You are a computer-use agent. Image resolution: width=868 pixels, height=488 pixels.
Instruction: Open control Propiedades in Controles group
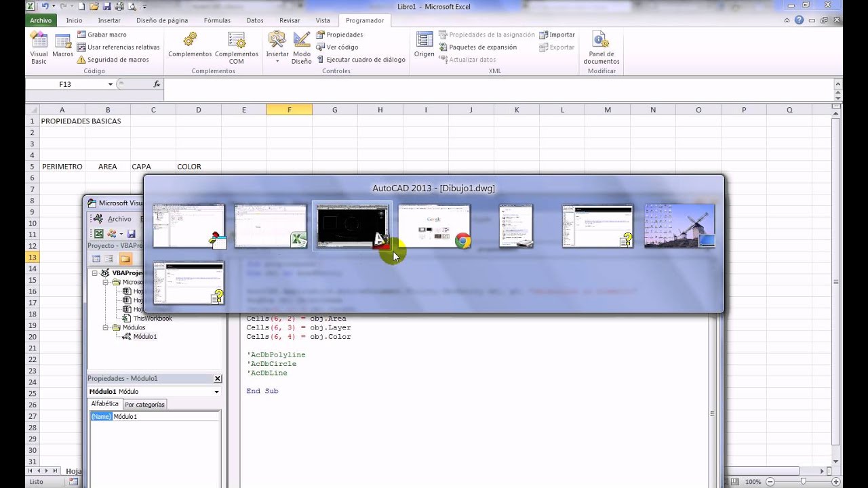339,35
